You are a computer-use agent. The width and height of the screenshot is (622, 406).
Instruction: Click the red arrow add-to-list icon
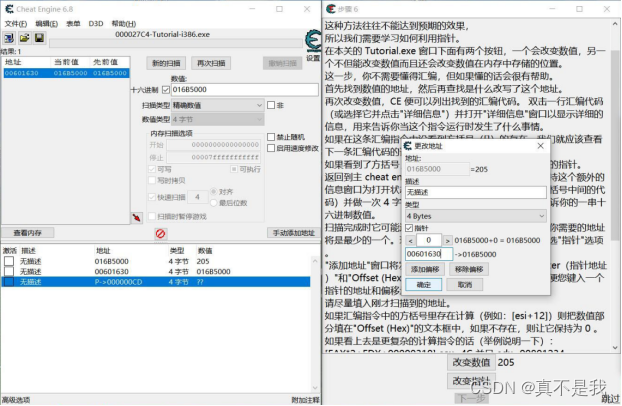[x=136, y=217]
